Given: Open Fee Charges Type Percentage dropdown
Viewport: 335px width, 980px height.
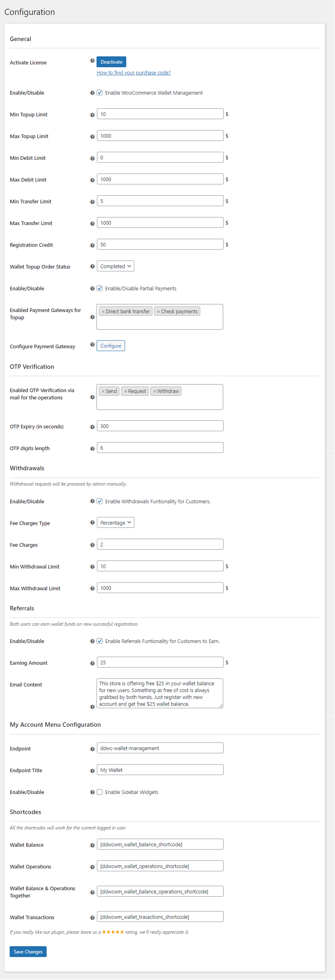Looking at the screenshot, I should [115, 523].
